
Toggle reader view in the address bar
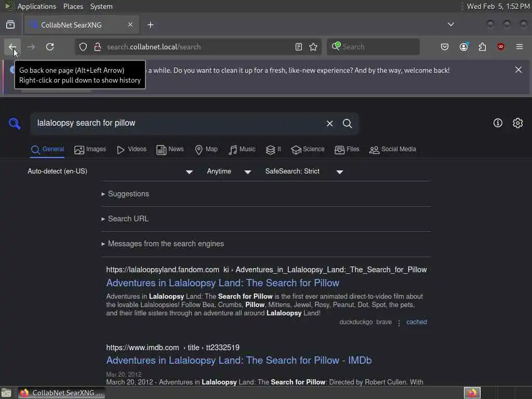click(x=299, y=47)
